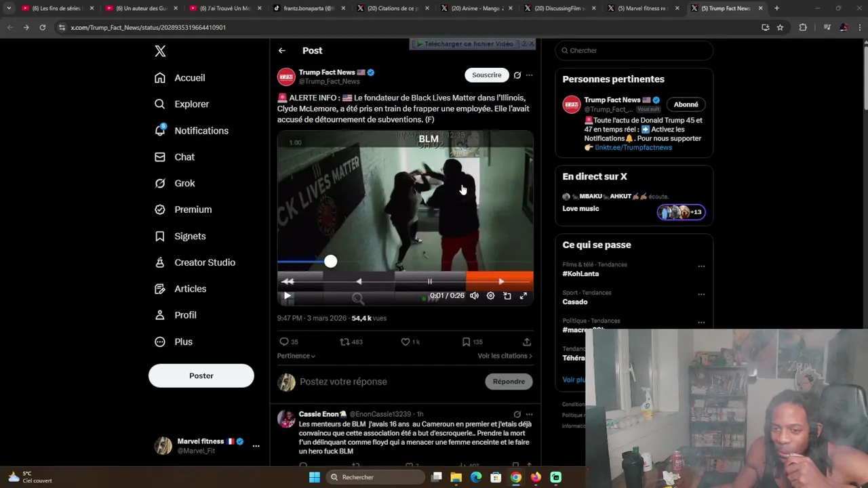Screen dimensions: 868x488
Task: Share the post with the share icon
Action: (527, 342)
